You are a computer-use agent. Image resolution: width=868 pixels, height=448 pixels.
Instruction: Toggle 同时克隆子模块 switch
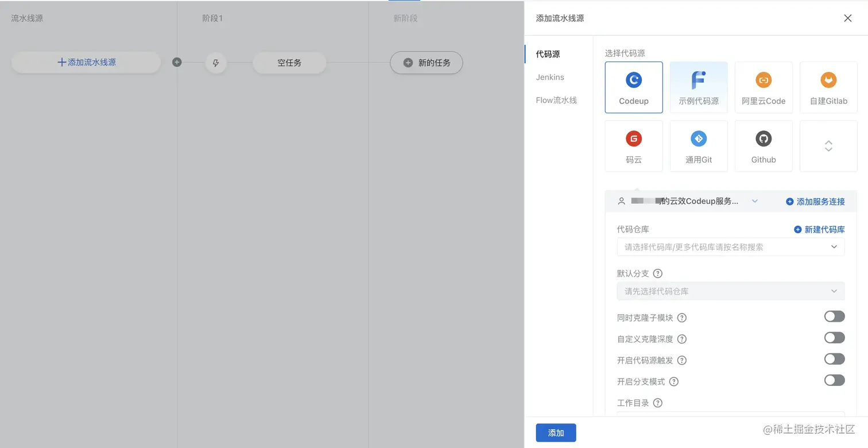click(834, 316)
